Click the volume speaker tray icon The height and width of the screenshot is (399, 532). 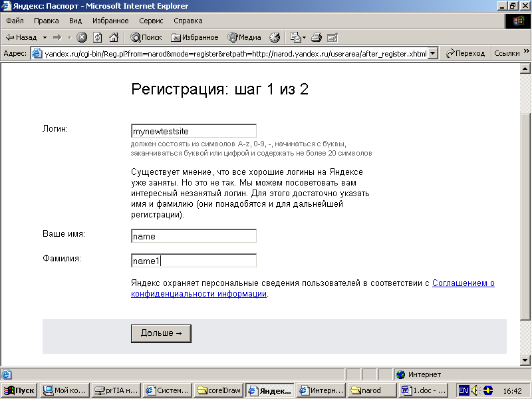(475, 390)
